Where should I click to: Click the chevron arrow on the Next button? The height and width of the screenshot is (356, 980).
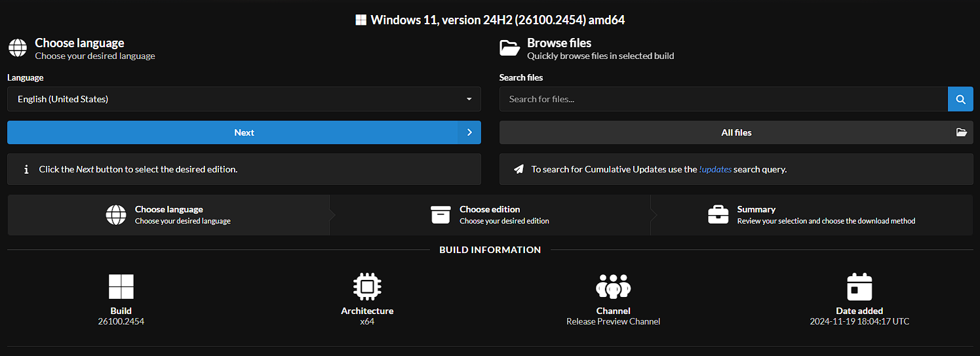pyautogui.click(x=469, y=132)
